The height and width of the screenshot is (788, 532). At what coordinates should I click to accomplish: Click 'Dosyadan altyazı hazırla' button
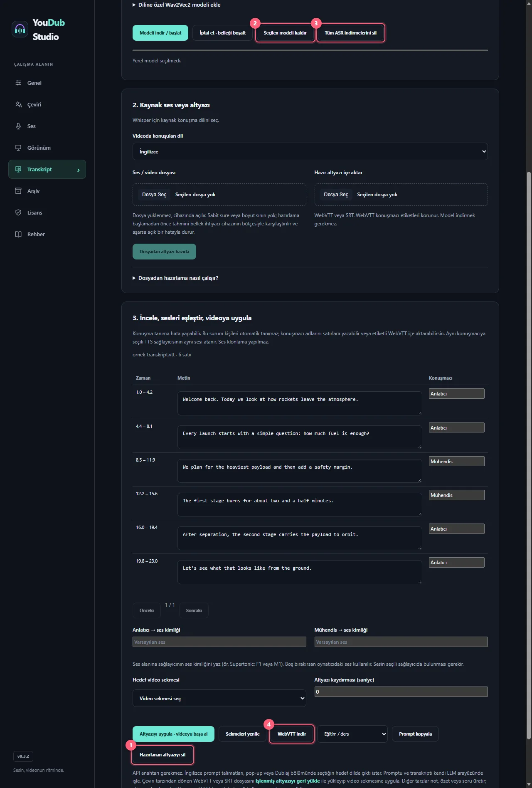coord(164,252)
